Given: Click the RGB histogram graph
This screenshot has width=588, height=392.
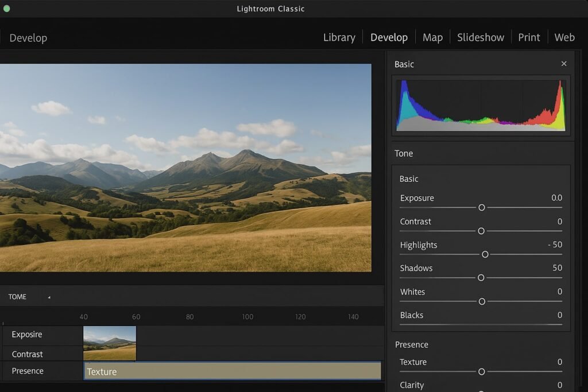Looking at the screenshot, I should coord(481,105).
